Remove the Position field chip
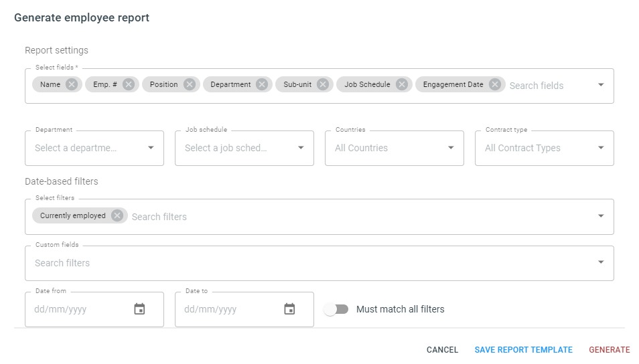The height and width of the screenshot is (364, 639). coord(189,84)
